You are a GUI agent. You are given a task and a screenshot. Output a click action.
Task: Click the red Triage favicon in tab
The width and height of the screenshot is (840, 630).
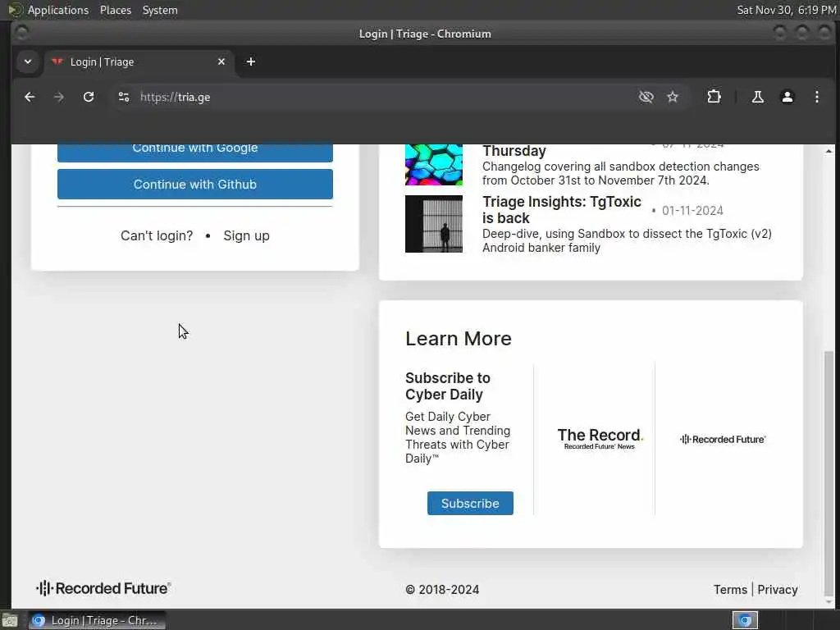click(x=57, y=62)
